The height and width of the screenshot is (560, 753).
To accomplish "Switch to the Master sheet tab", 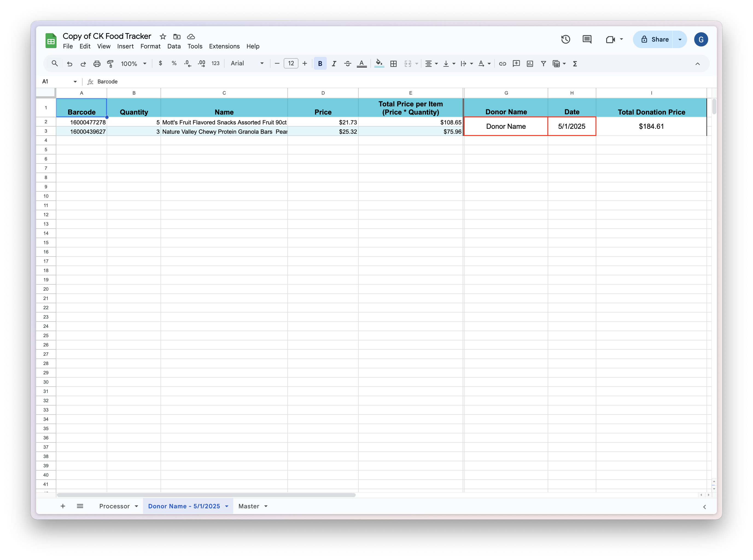I will (x=248, y=506).
